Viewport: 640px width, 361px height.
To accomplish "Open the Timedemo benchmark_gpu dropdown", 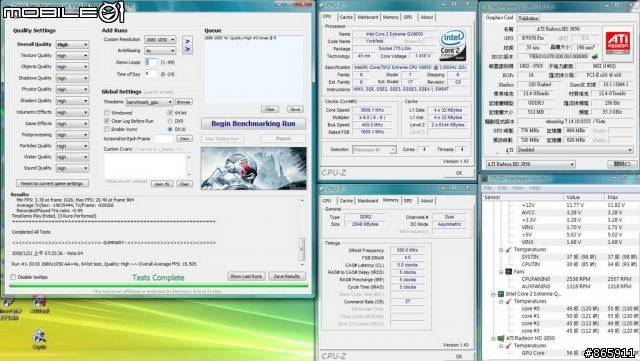I will coord(149,102).
